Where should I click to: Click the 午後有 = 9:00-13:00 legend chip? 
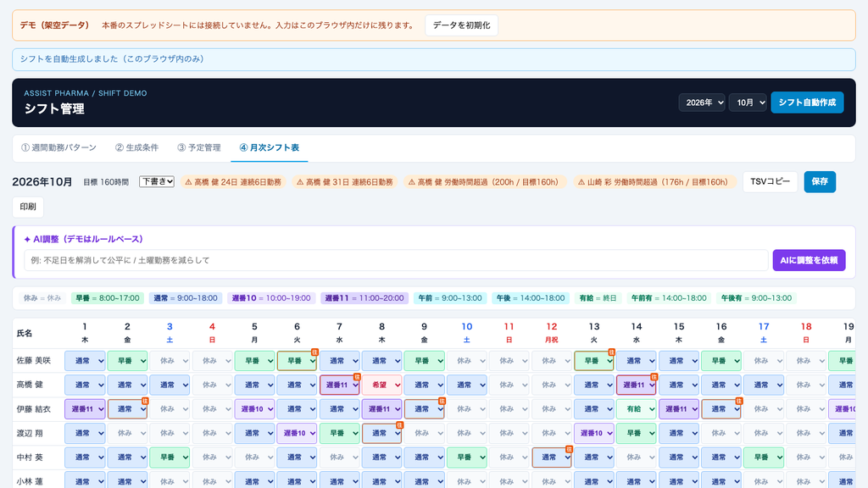click(x=756, y=298)
